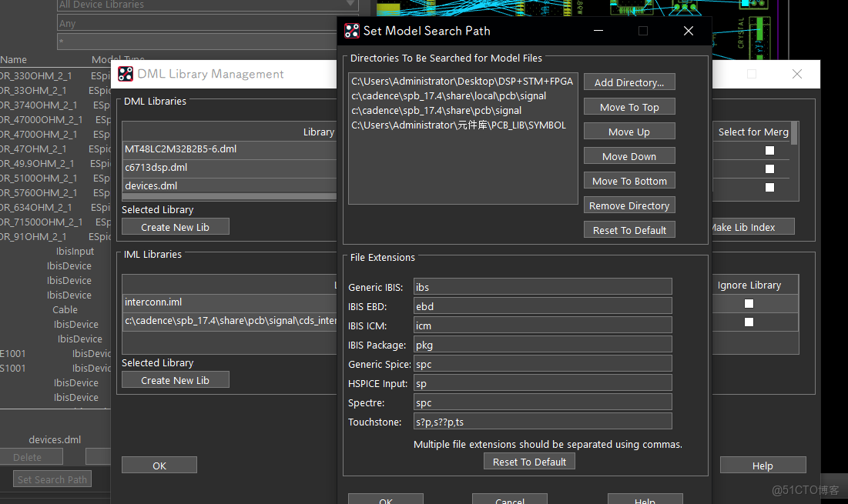Check first Ignore Library checkbox
Screen dimensions: 848x504
pyautogui.click(x=749, y=304)
